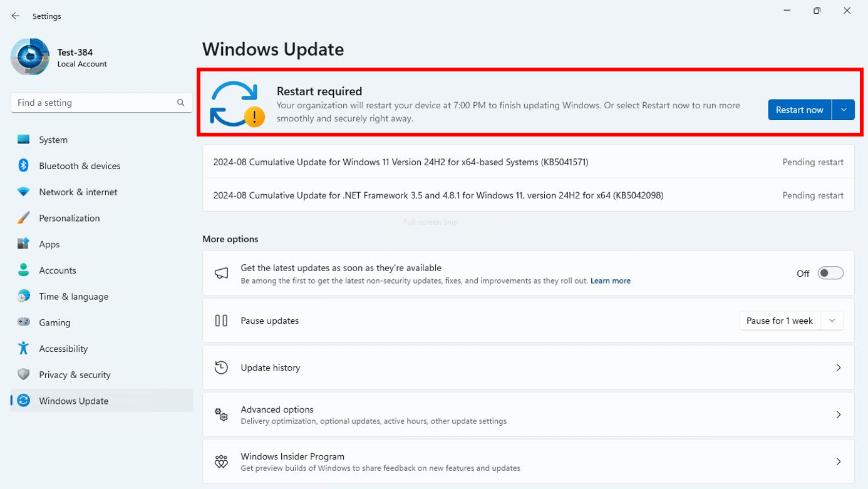Click Pending restart status for KB5041571
868x489 pixels.
[813, 162]
